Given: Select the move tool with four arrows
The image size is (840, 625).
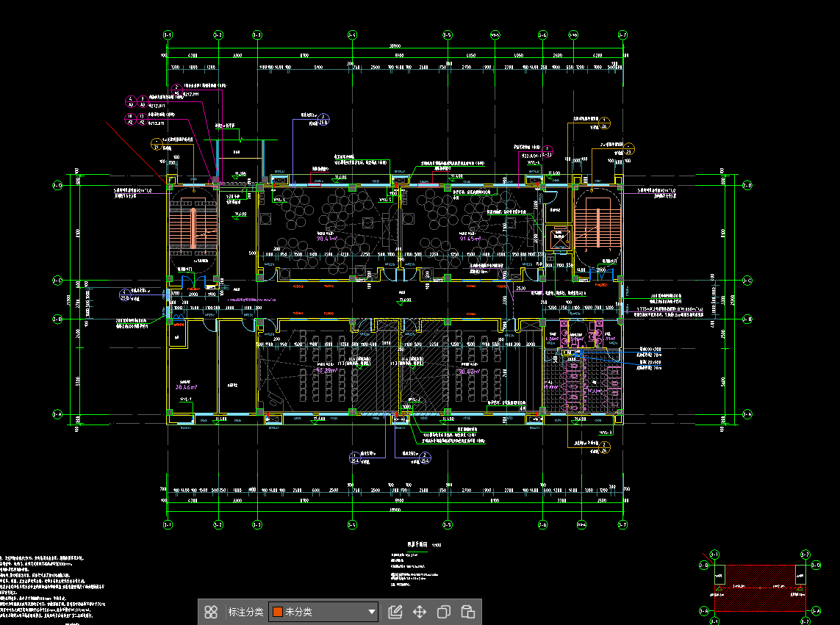Looking at the screenshot, I should point(420,612).
